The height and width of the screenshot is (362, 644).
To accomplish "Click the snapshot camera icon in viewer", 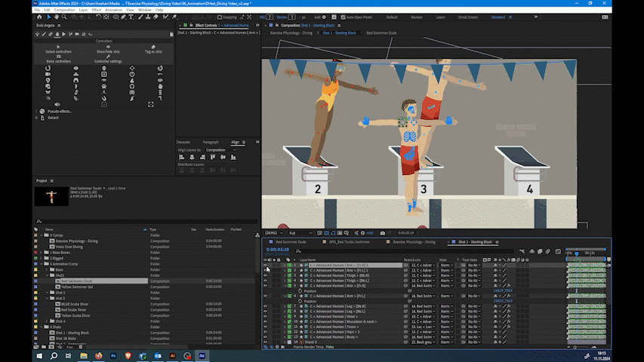I will coord(382,233).
